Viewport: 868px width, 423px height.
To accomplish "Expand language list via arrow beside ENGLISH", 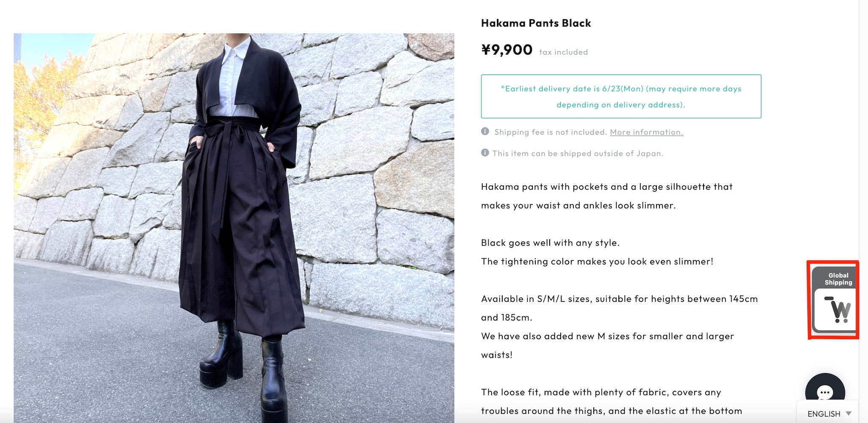I will [x=849, y=413].
